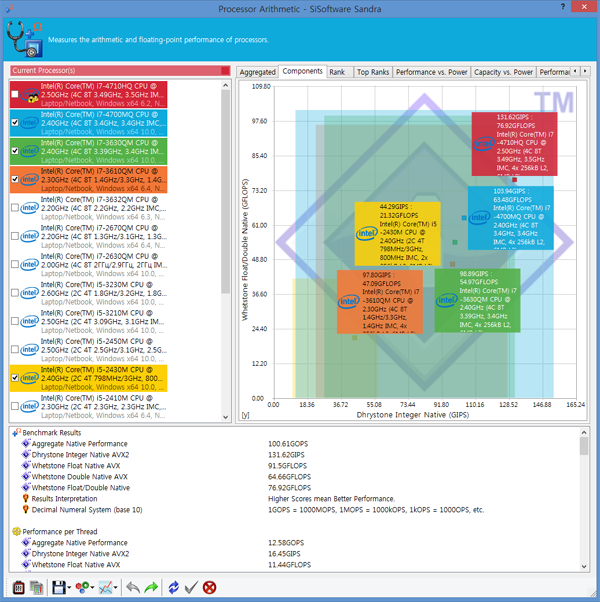Click the red cancel X icon
The width and height of the screenshot is (600, 602).
tap(209, 587)
